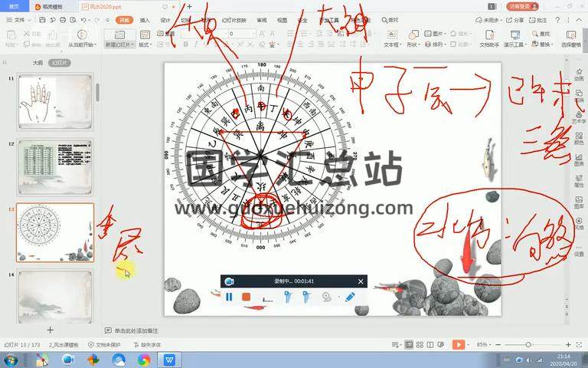Open the 插入 Insert ribbon tab
Image resolution: width=588 pixels, height=368 pixels.
[x=145, y=20]
